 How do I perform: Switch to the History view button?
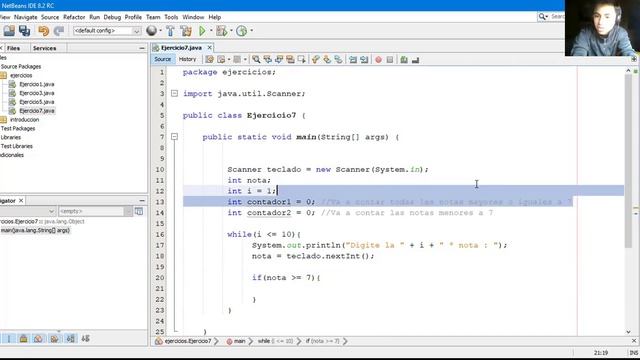pyautogui.click(x=187, y=59)
